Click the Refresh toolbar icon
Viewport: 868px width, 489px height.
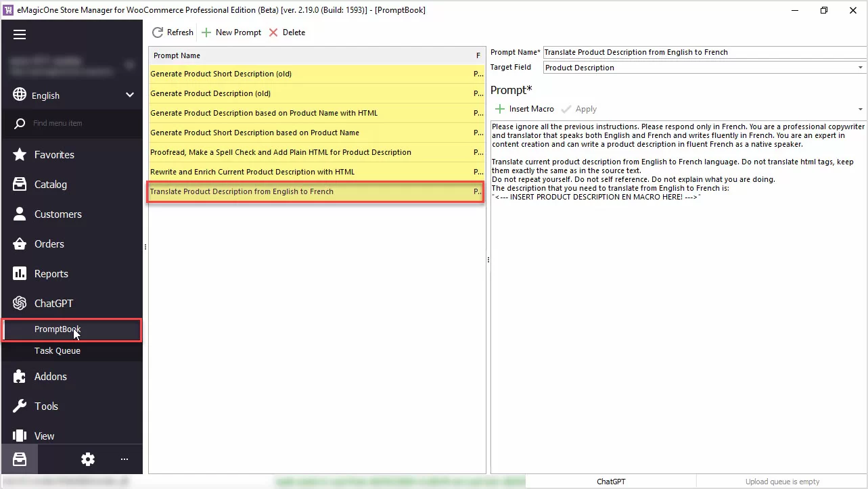(172, 32)
